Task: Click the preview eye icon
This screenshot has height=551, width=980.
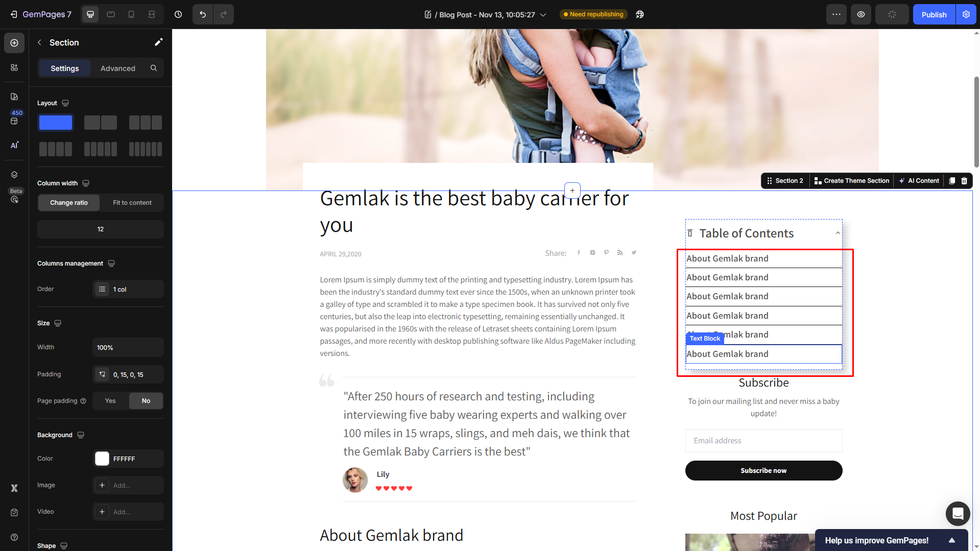Action: [x=861, y=14]
